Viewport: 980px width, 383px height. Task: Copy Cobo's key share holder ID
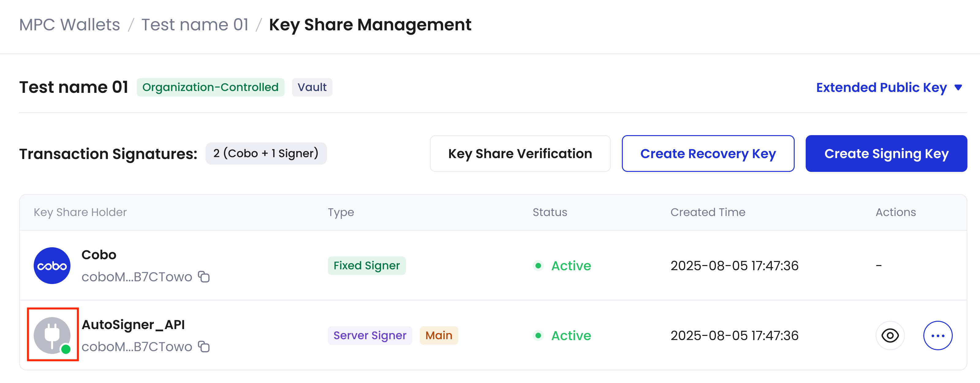204,277
